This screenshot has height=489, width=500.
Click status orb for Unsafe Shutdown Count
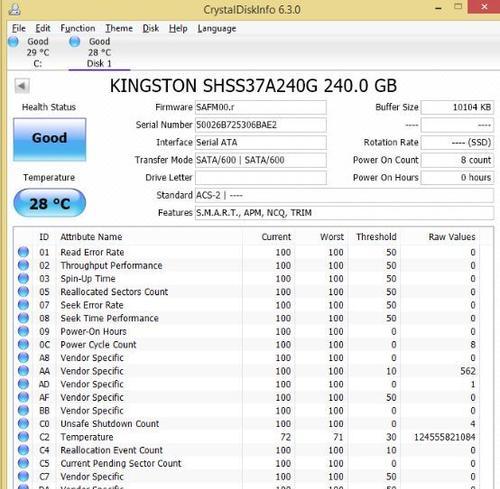[x=23, y=424]
